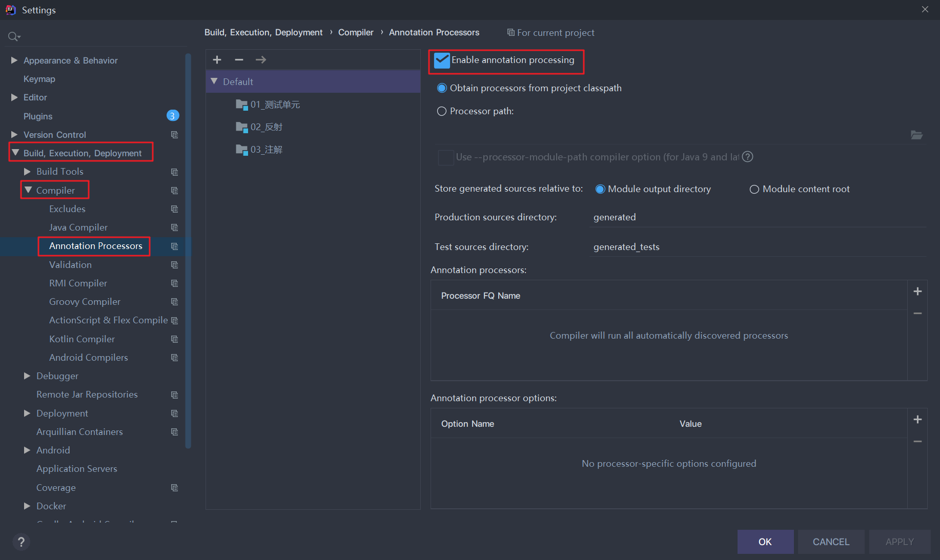Click the move to profile arrow icon
The width and height of the screenshot is (940, 560).
point(261,60)
